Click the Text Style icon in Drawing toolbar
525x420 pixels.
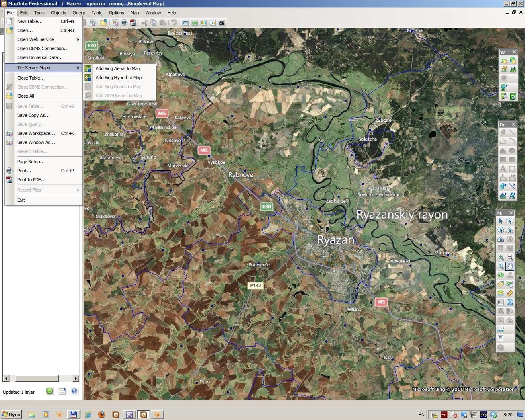512,196
